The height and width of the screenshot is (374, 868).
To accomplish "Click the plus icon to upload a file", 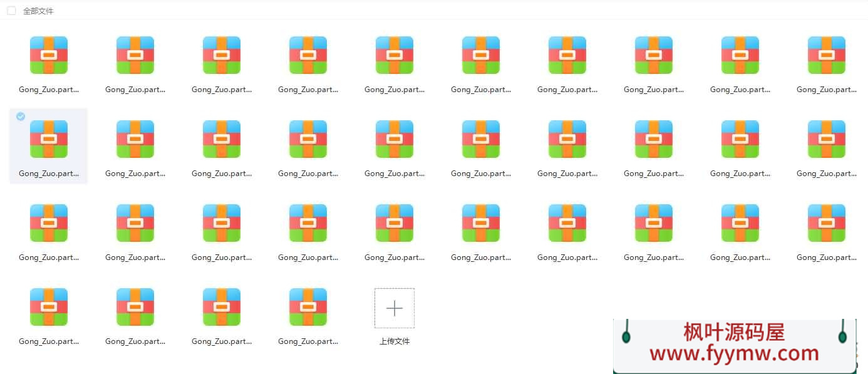I will (x=394, y=308).
